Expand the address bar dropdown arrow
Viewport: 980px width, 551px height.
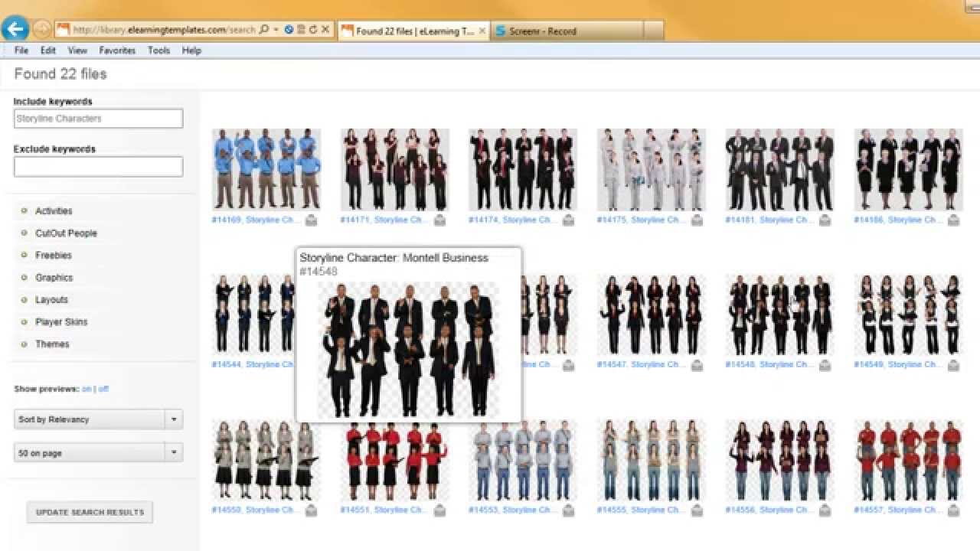(276, 30)
